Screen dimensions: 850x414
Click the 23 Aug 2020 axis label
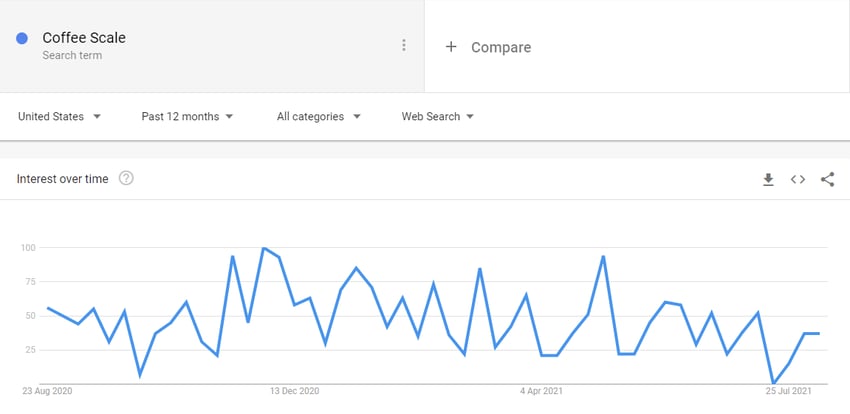tap(47, 391)
